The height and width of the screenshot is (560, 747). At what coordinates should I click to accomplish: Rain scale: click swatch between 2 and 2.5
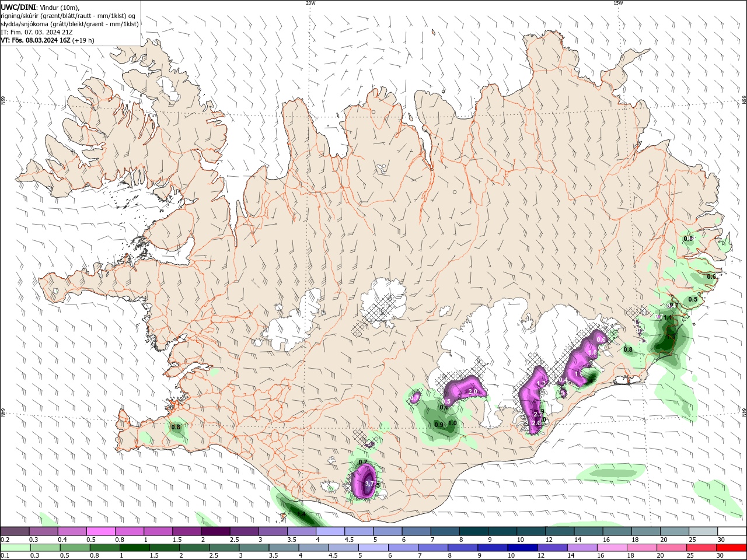click(194, 548)
